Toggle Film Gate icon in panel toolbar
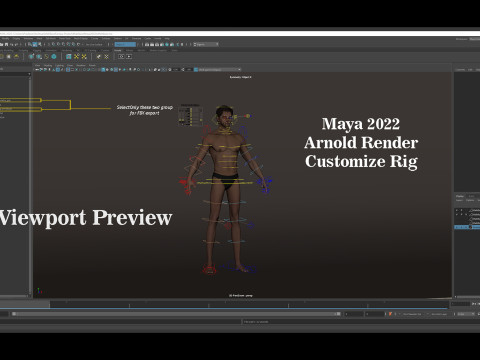This screenshot has width=480, height=360. point(72,69)
